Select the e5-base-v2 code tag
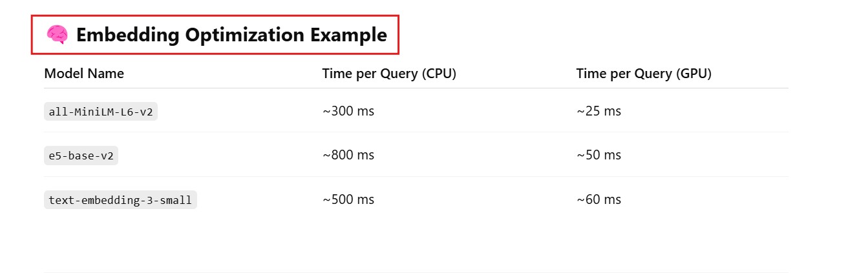Viewport: 868px width, 273px height. pos(81,156)
